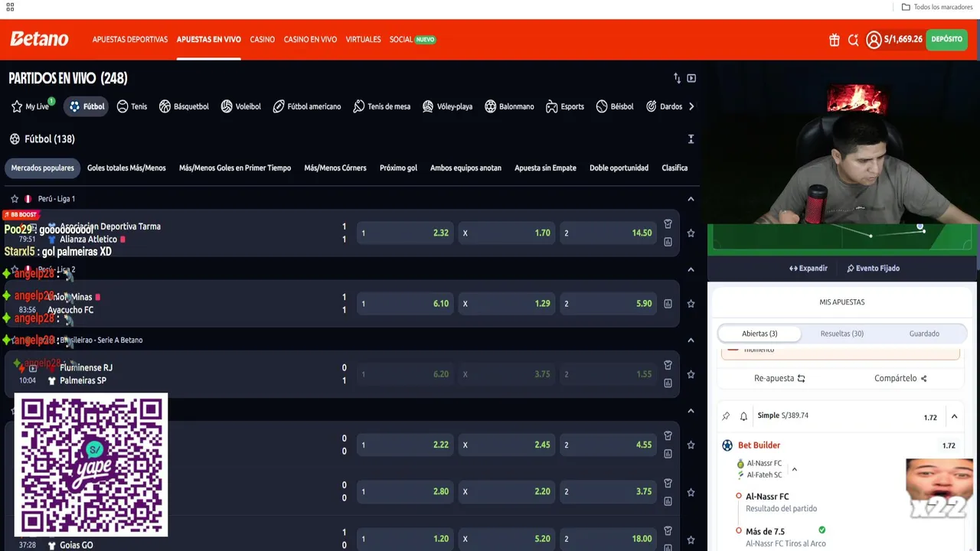This screenshot has height=551, width=980.
Task: Show more sports with the right chevron
Action: tap(691, 106)
